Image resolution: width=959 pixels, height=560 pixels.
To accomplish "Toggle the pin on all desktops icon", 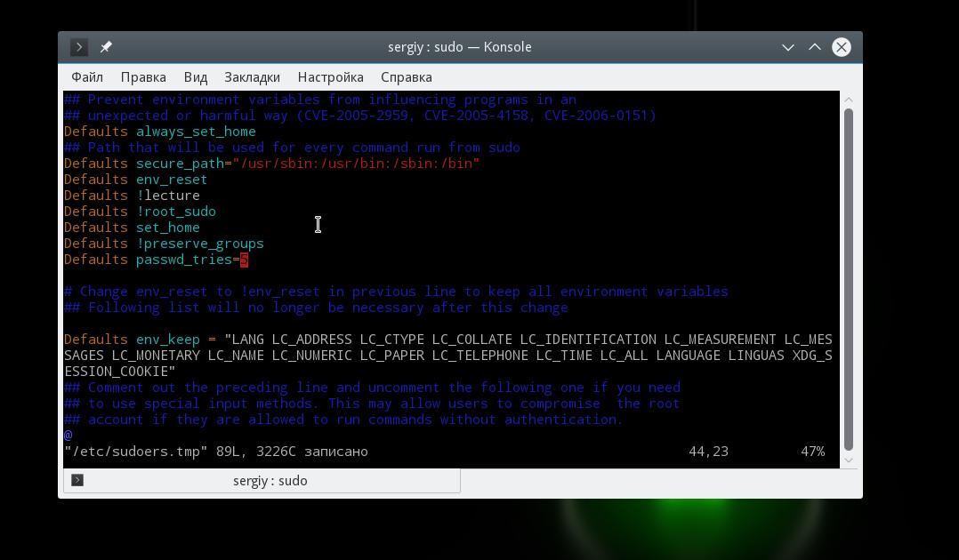I will click(106, 47).
